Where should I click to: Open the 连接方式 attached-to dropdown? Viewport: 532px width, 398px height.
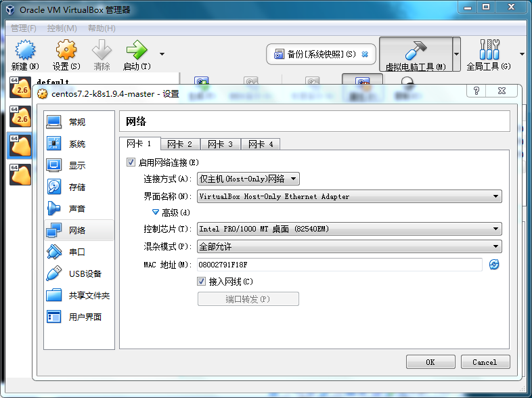(248, 179)
